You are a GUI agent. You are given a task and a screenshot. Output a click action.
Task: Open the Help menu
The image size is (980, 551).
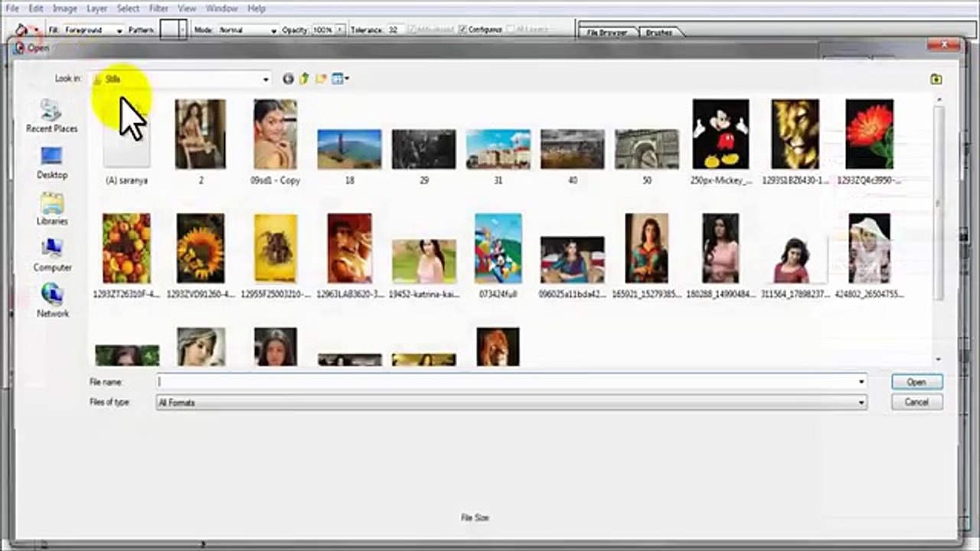256,8
